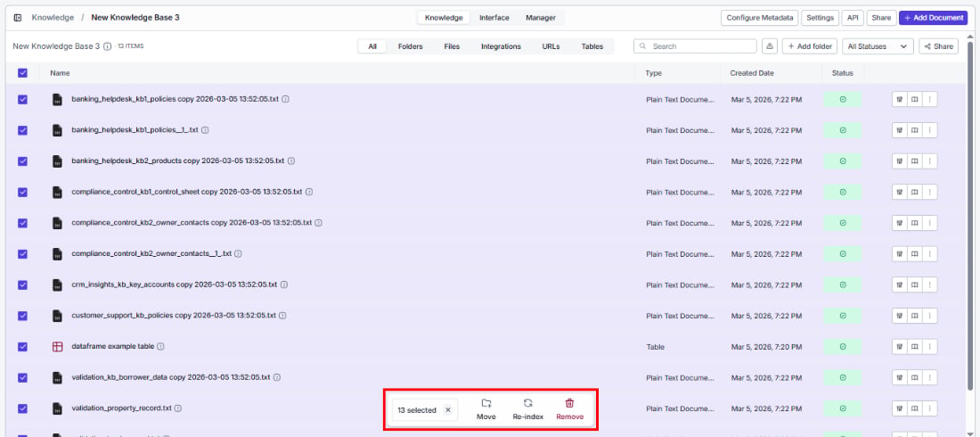The height and width of the screenshot is (437, 980).
Task: Filter list by the URLs tab
Action: [551, 46]
